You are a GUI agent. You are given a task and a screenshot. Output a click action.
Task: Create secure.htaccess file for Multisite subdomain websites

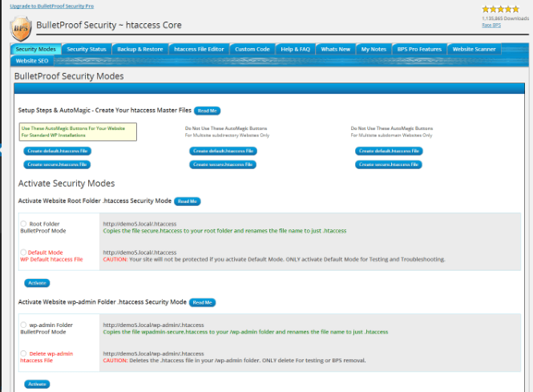pyautogui.click(x=389, y=164)
